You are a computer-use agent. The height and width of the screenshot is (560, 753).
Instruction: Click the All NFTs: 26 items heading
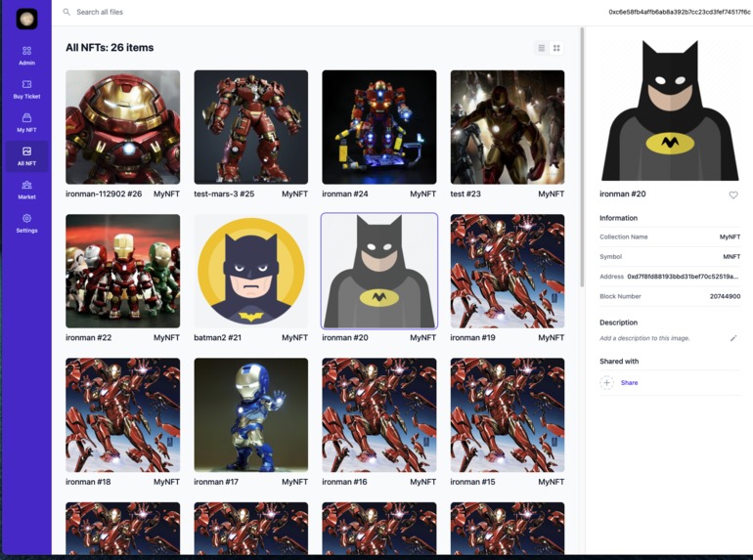[110, 48]
